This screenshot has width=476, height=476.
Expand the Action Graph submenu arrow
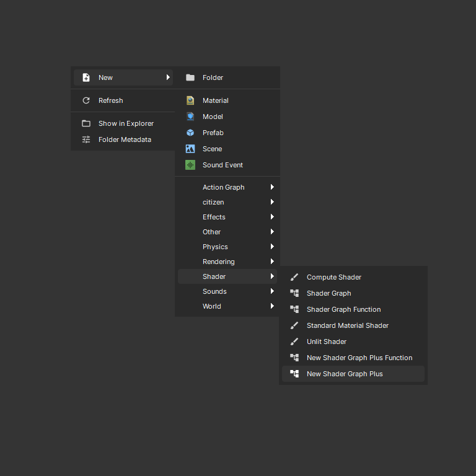271,187
